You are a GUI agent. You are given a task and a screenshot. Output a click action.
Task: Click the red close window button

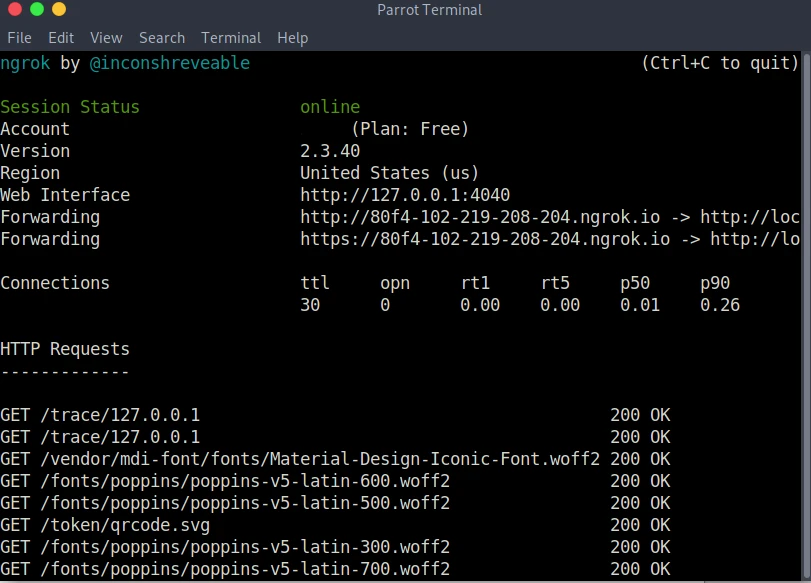[x=13, y=10]
